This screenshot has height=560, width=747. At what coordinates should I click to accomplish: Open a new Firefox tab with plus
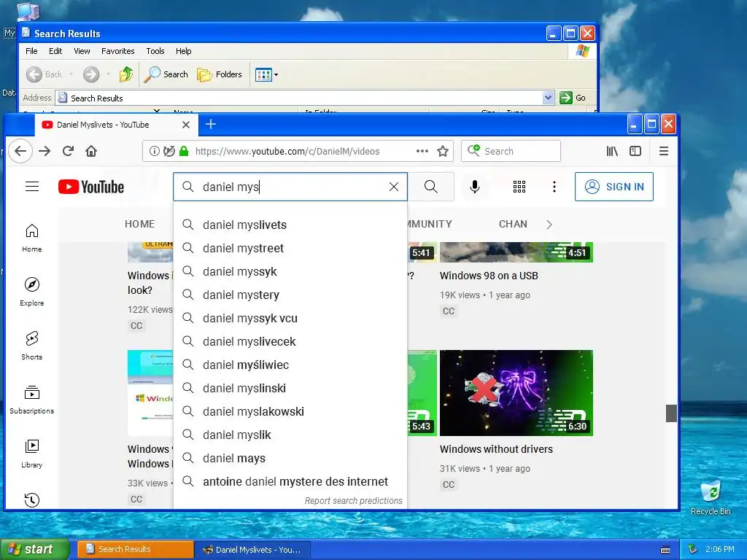point(211,124)
